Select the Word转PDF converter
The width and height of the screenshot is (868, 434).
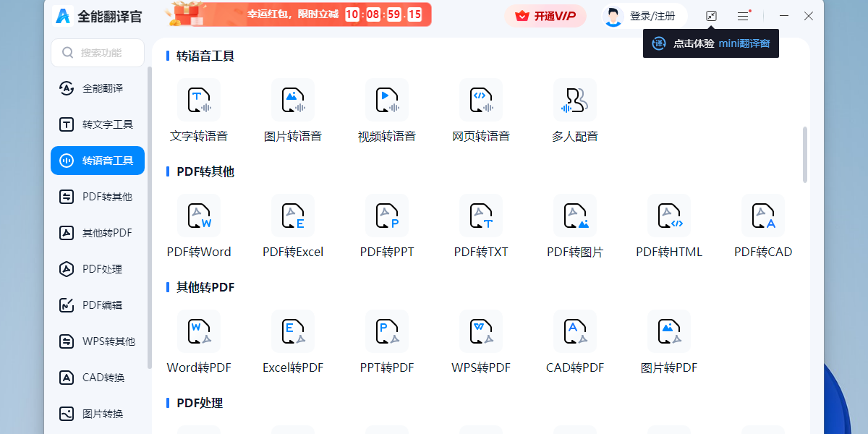tap(199, 342)
